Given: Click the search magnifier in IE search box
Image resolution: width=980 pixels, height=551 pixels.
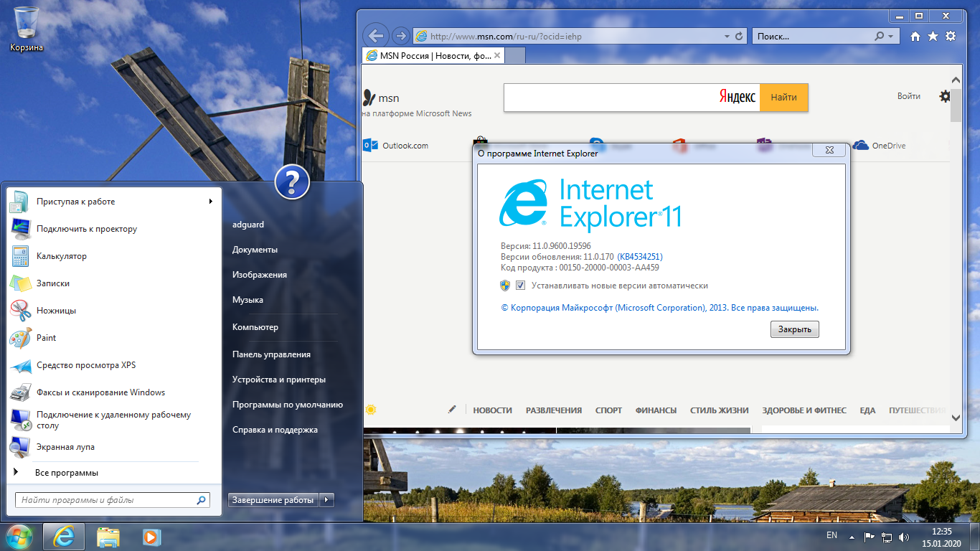Looking at the screenshot, I should (x=880, y=36).
